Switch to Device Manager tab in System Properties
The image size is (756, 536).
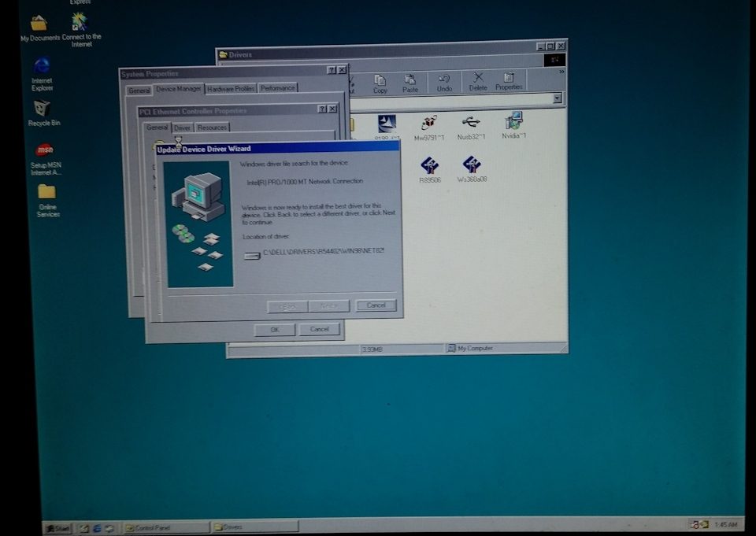[x=179, y=89]
